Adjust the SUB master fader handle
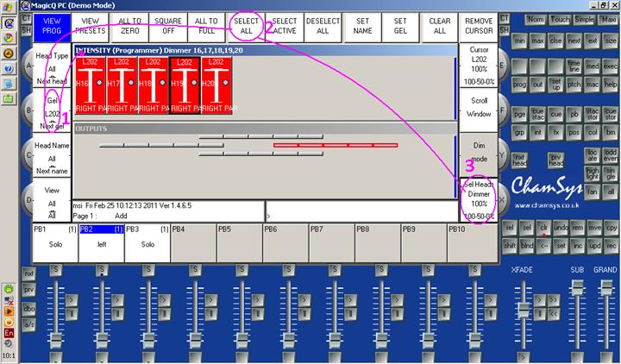621x364 pixels. [578, 287]
